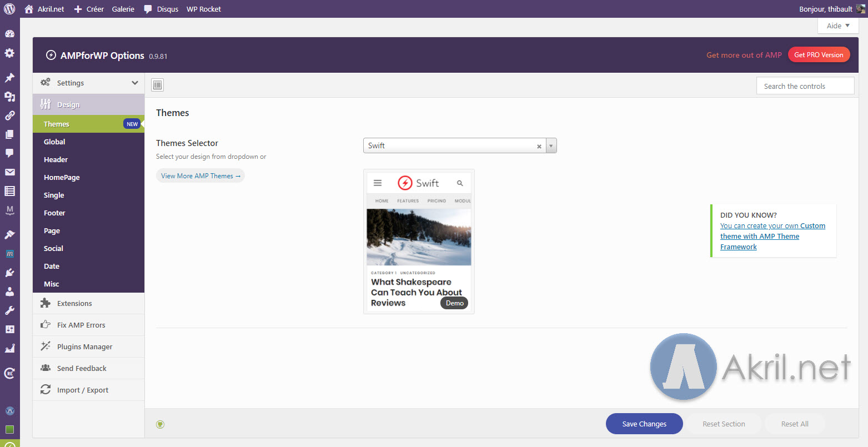Select Themes in Design submenu

pos(89,124)
